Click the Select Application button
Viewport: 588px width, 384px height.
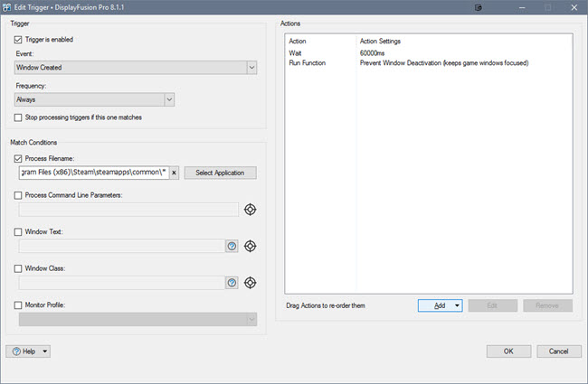220,173
